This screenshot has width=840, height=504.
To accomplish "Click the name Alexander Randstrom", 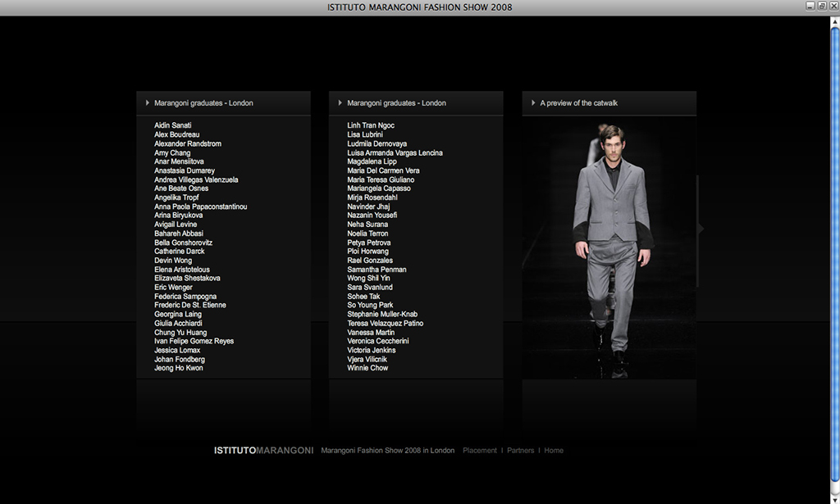I will (x=188, y=143).
